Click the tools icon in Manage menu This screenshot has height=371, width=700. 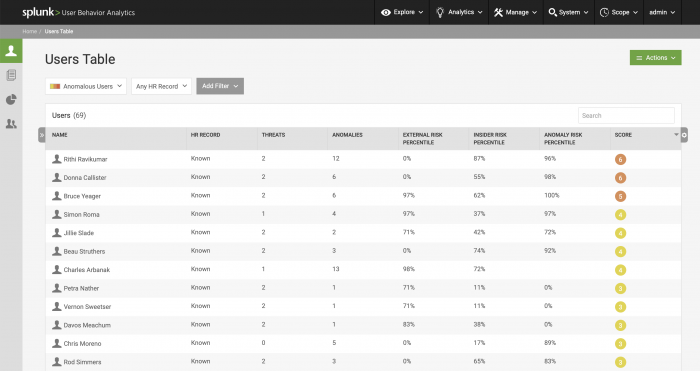click(x=498, y=13)
